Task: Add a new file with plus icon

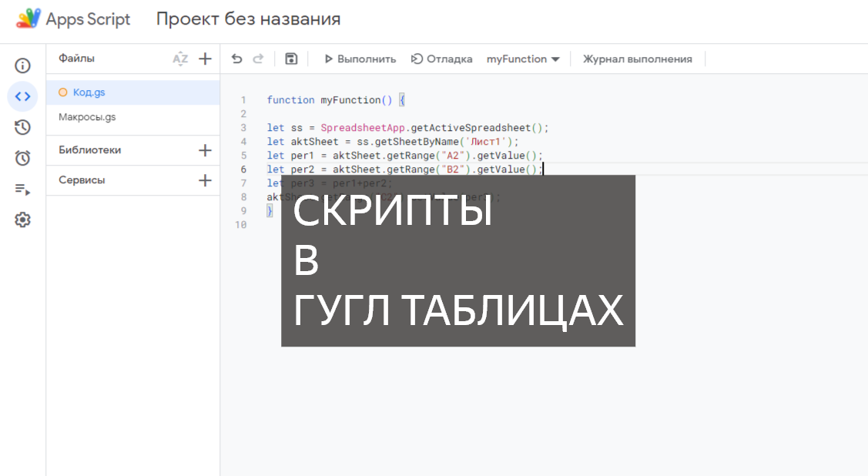Action: coord(205,59)
